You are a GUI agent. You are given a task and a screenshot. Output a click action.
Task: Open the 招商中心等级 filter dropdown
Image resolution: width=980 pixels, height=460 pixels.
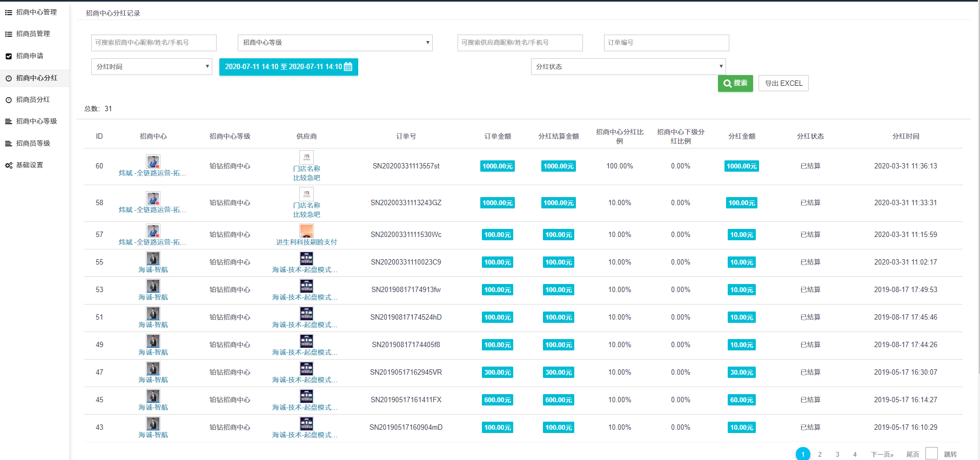tap(335, 43)
